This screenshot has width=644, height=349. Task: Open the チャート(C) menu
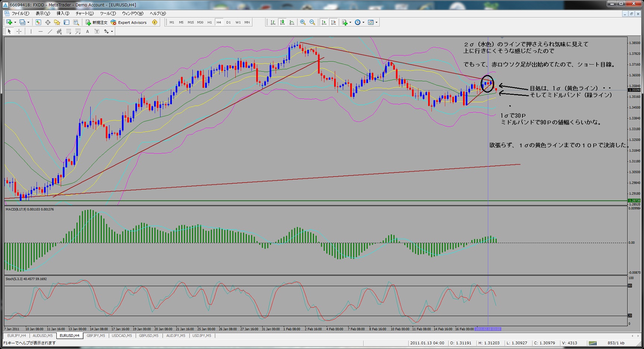(x=85, y=13)
